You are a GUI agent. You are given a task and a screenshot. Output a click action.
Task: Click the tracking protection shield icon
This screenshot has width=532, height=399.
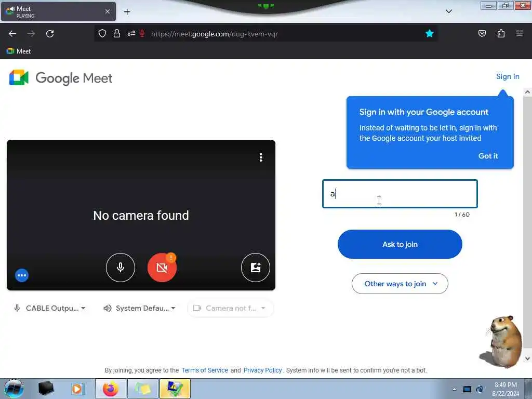[x=102, y=34]
